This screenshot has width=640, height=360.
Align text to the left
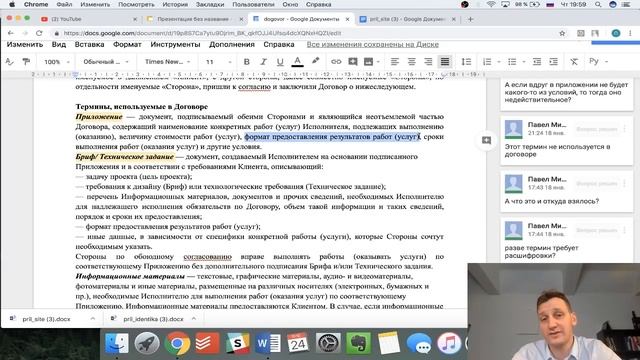click(395, 62)
